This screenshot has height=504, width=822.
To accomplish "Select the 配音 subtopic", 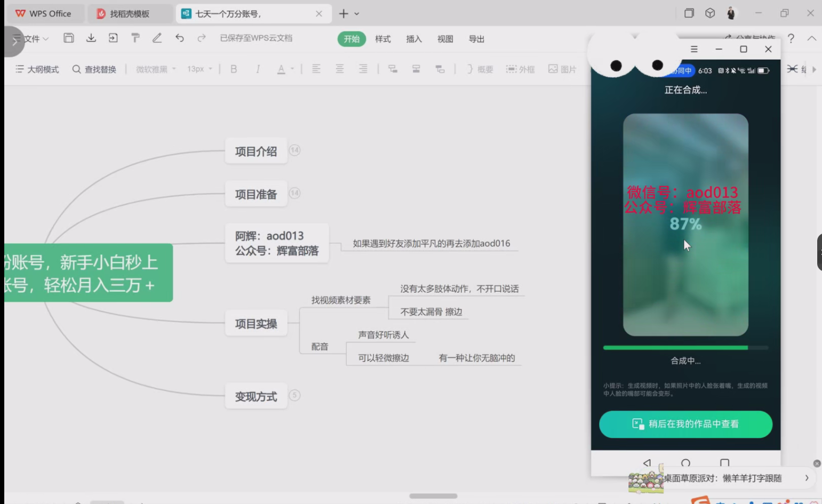I will point(320,347).
